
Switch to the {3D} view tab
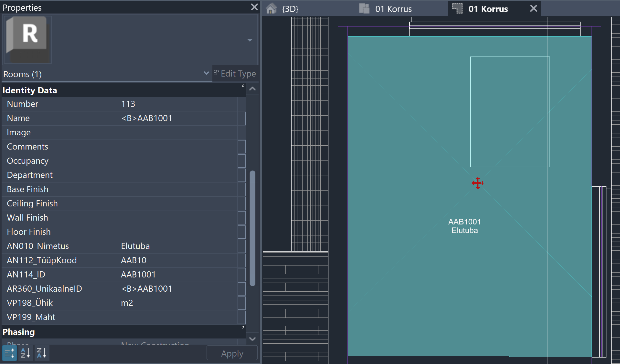point(290,9)
